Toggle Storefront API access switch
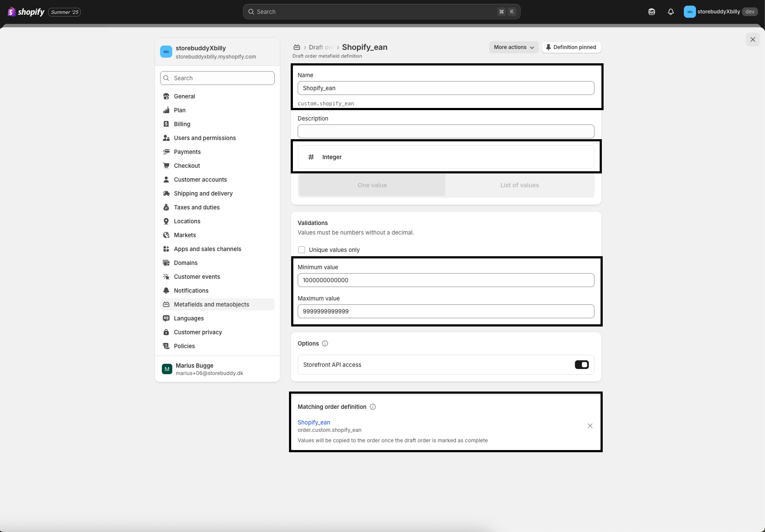765x532 pixels. [x=582, y=365]
